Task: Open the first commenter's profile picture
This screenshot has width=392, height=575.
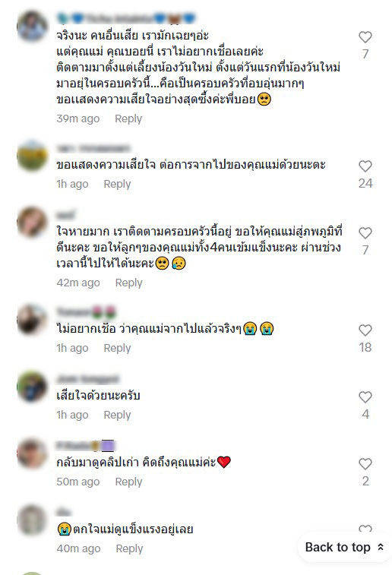Action: click(x=32, y=27)
